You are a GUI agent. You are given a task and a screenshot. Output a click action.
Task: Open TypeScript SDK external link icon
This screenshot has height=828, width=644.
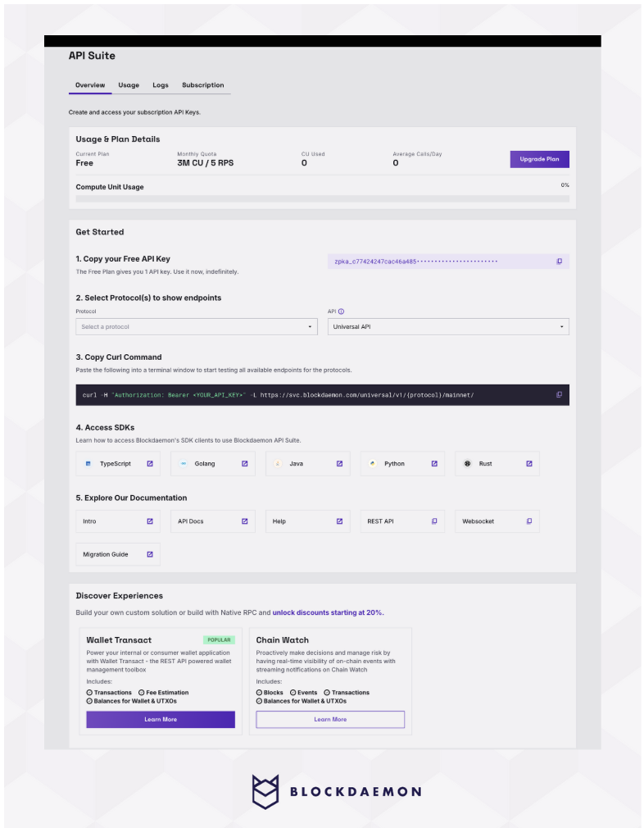[150, 464]
